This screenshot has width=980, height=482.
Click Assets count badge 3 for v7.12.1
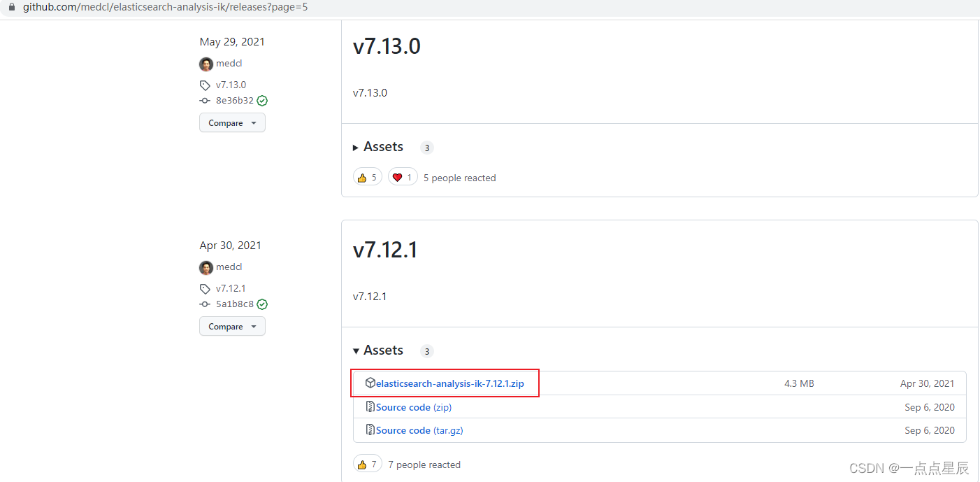coord(427,351)
